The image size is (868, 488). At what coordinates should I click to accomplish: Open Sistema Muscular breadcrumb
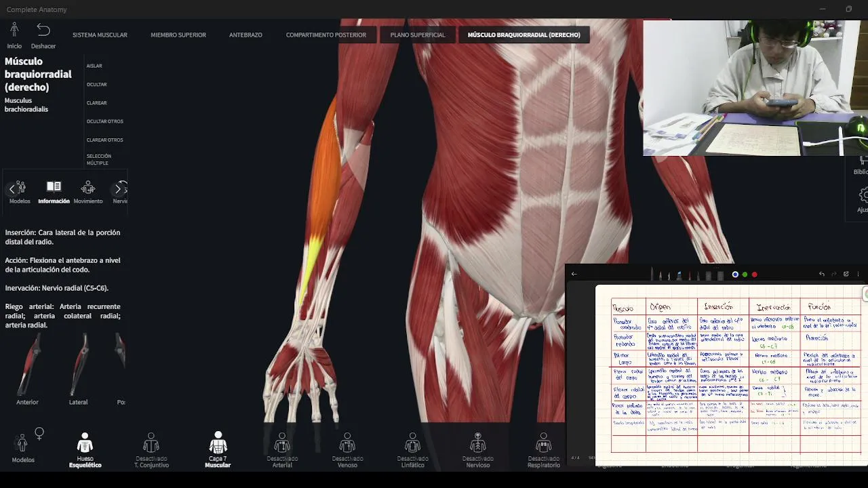(x=100, y=35)
